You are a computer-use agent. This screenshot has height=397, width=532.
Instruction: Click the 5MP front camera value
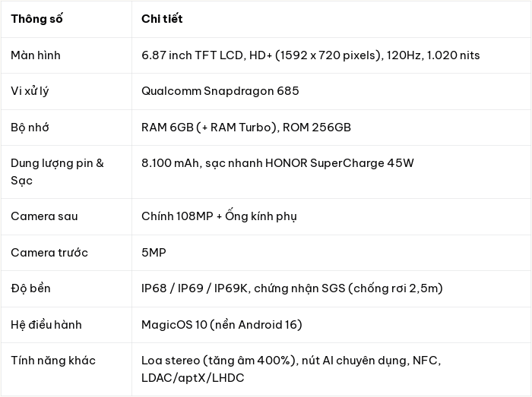pyautogui.click(x=154, y=253)
